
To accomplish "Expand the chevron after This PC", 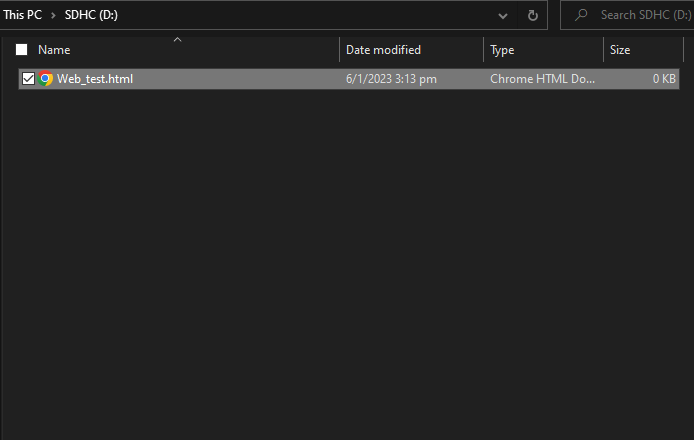I will tap(53, 16).
